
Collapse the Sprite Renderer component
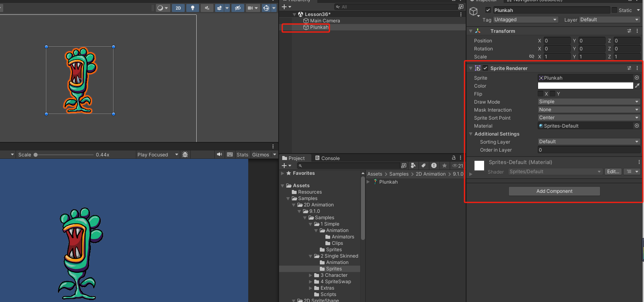[471, 68]
